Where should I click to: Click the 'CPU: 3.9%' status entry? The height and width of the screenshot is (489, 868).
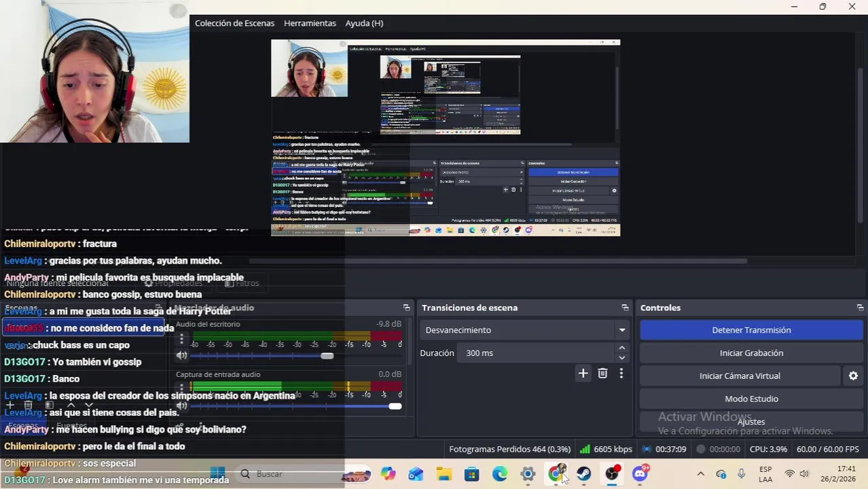tap(768, 449)
